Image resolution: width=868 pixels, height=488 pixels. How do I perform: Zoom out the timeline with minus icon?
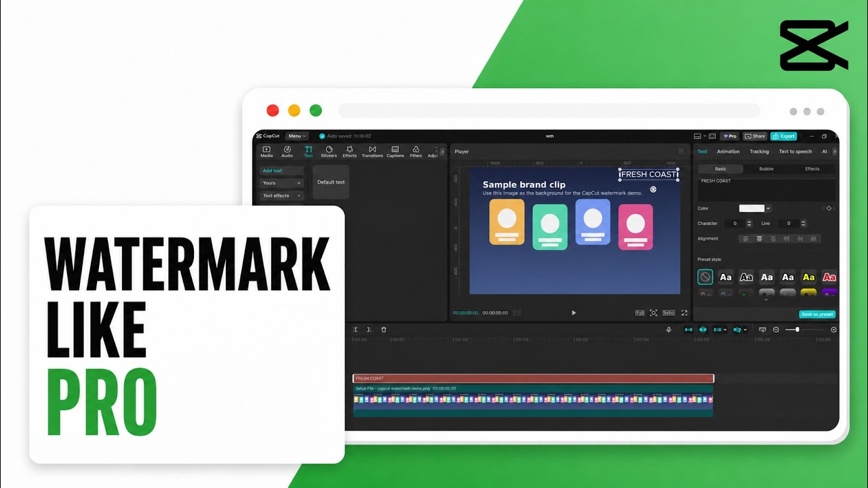[776, 329]
